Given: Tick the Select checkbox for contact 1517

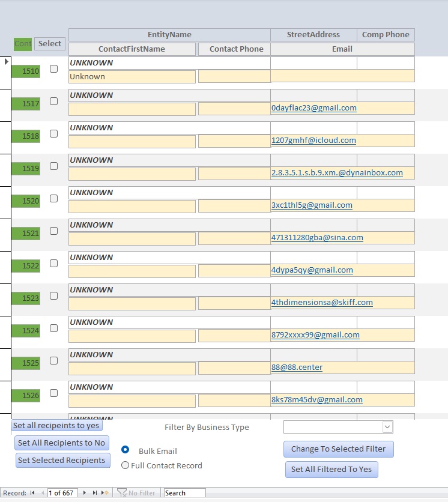Looking at the screenshot, I should [54, 101].
